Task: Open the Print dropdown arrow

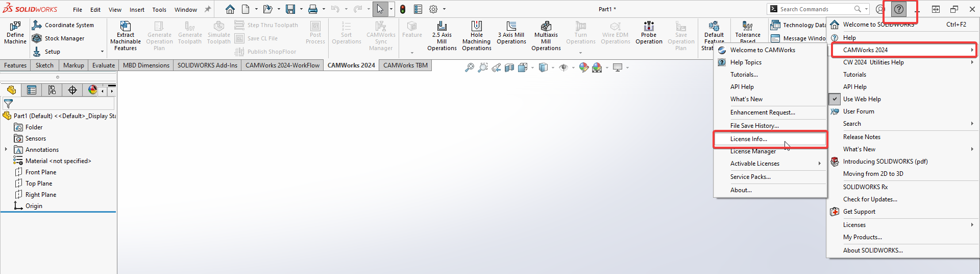Action: coord(324,9)
